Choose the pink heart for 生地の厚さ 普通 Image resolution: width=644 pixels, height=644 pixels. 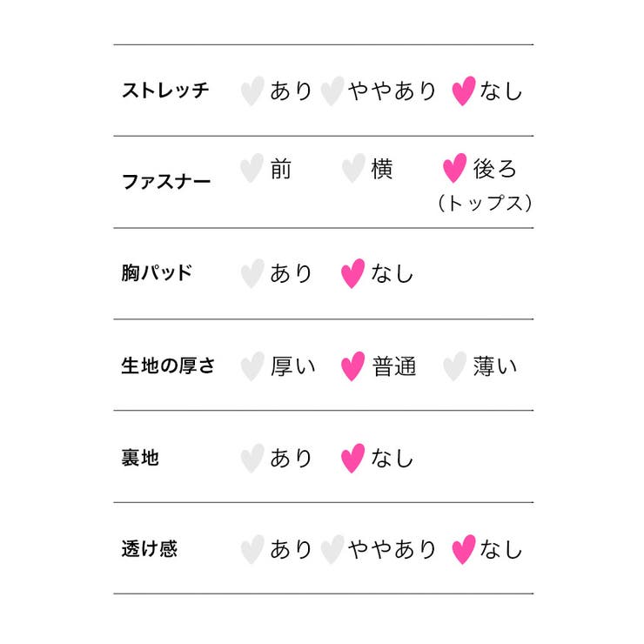tap(352, 366)
